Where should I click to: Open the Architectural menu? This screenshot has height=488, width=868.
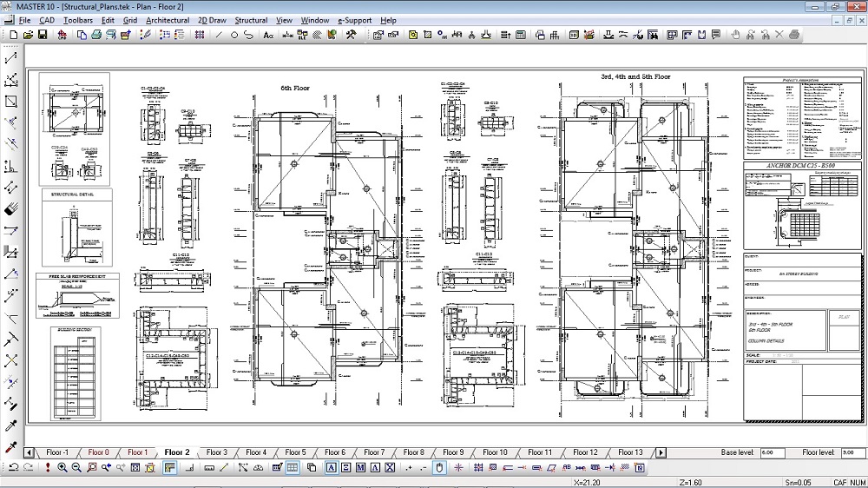point(168,20)
